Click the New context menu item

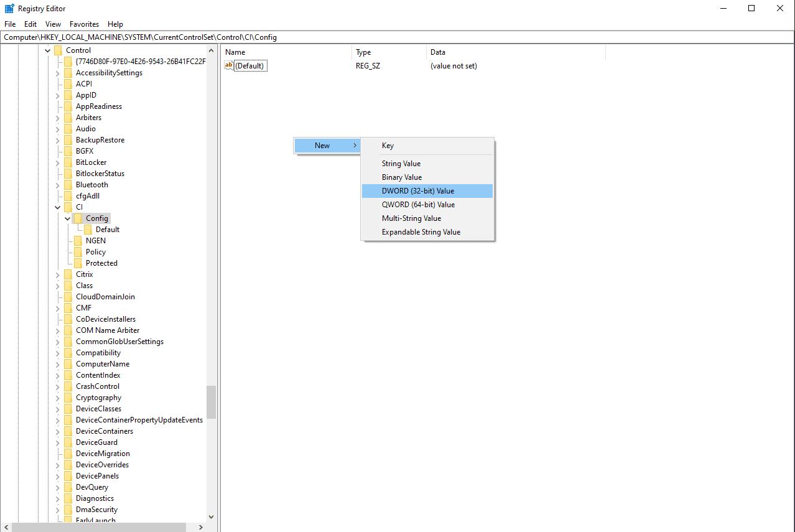[x=328, y=146]
